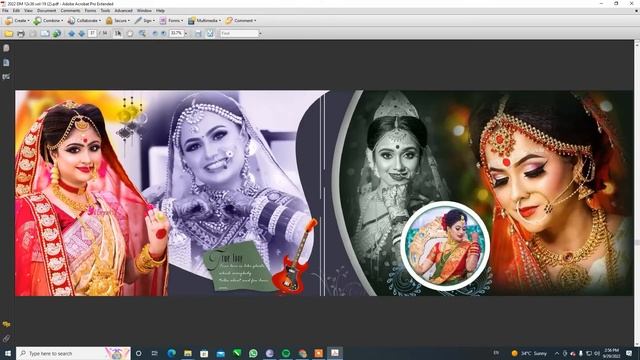Image resolution: width=640 pixels, height=360 pixels.
Task: Open the volume speaker icon
Action: 597,353
